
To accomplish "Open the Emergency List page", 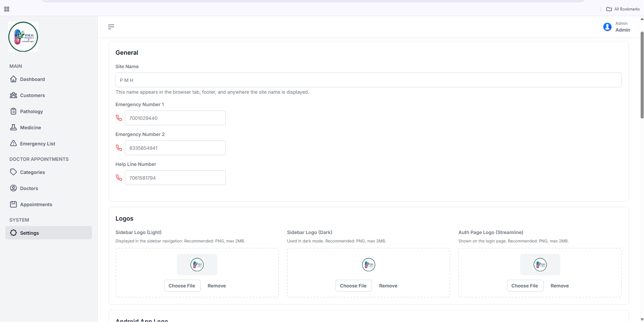I will coord(49,143).
